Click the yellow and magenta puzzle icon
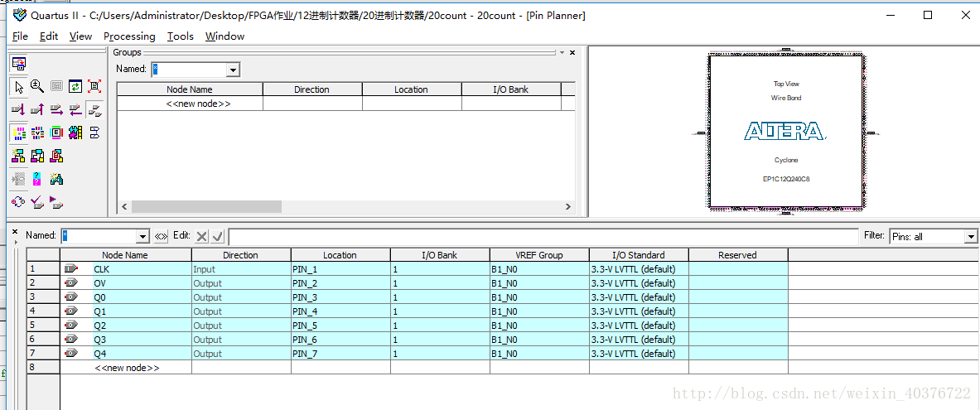This screenshot has height=410, width=980. (x=75, y=133)
